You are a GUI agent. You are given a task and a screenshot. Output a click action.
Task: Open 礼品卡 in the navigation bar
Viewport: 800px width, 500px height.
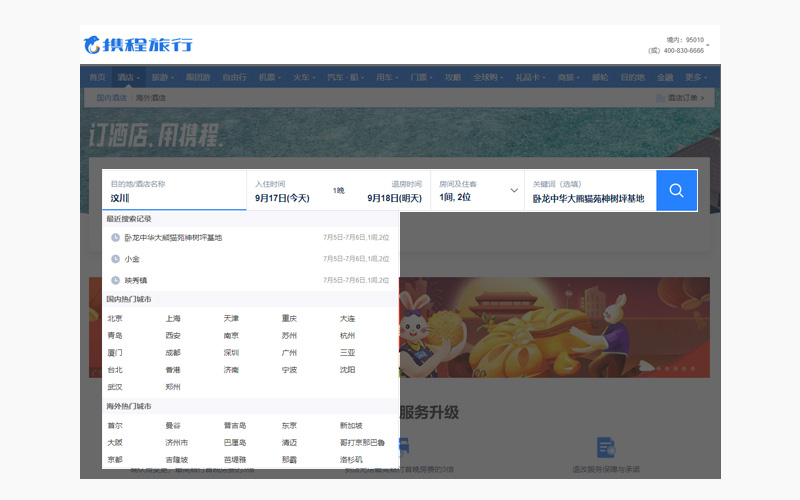click(x=530, y=77)
